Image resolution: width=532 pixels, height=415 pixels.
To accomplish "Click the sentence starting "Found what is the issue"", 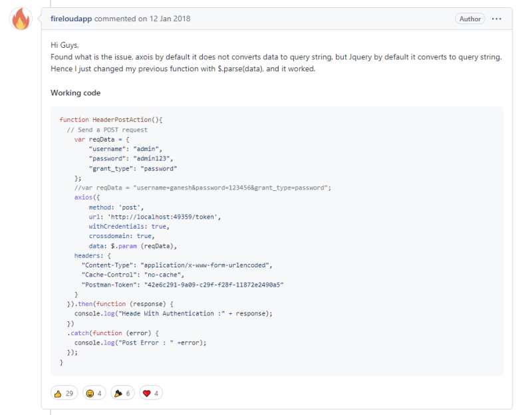I will pyautogui.click(x=276, y=57).
